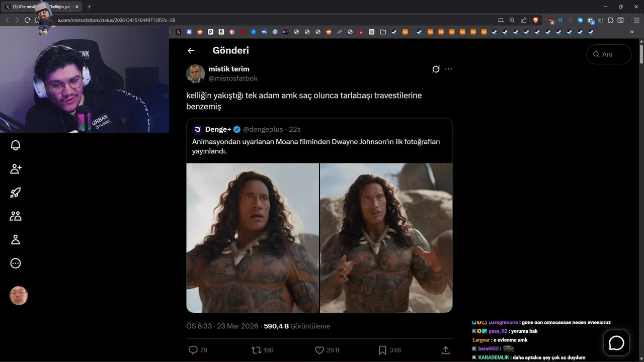The height and width of the screenshot is (362, 644).
Task: Click the Grok icon beside the post
Action: pos(436,69)
